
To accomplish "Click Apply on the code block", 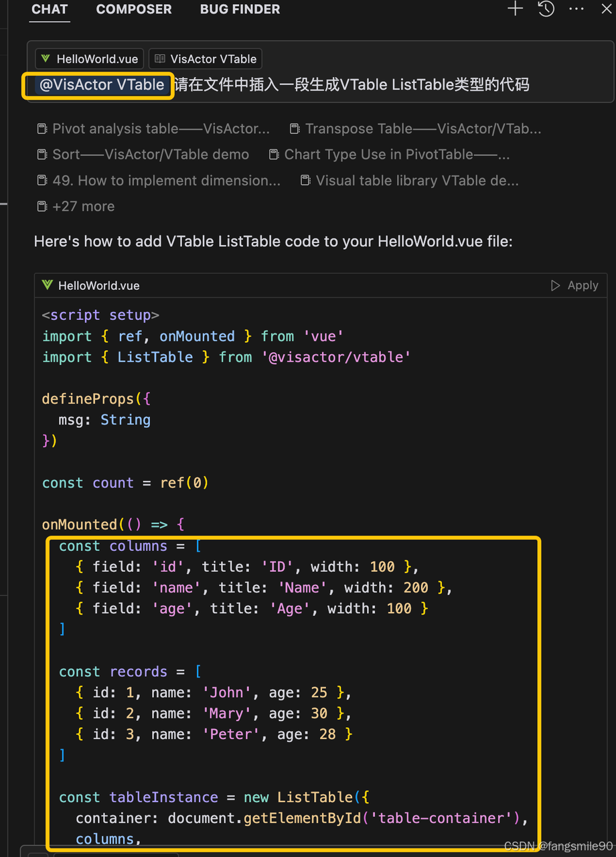I will [574, 285].
